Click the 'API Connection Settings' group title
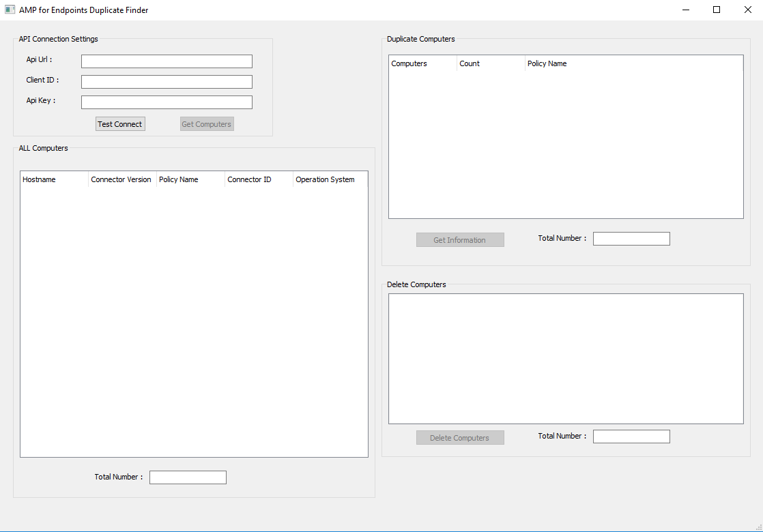 [59, 39]
